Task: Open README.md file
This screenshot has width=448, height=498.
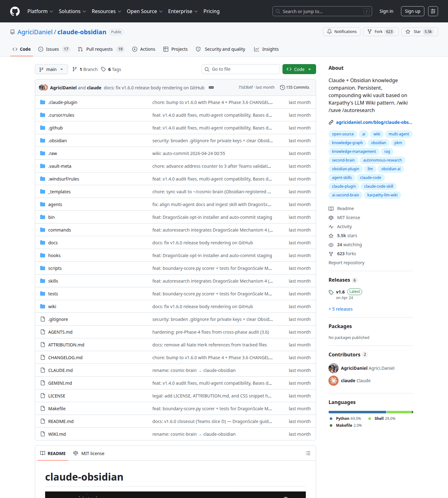Action: pos(61,421)
